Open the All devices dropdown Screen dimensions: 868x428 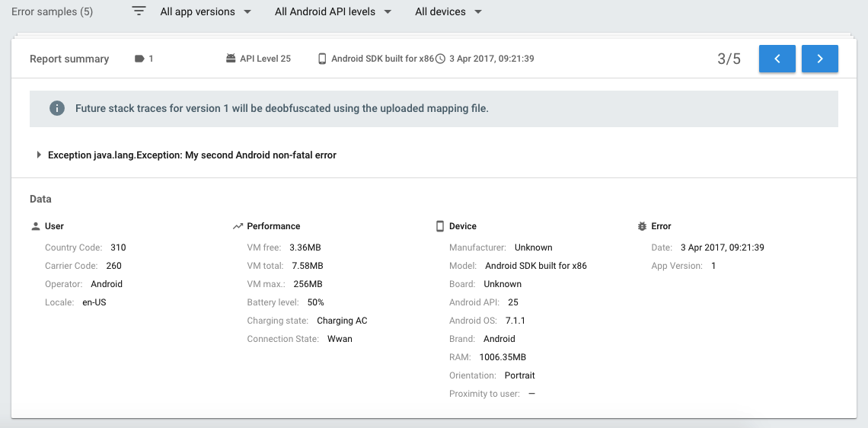tap(448, 12)
